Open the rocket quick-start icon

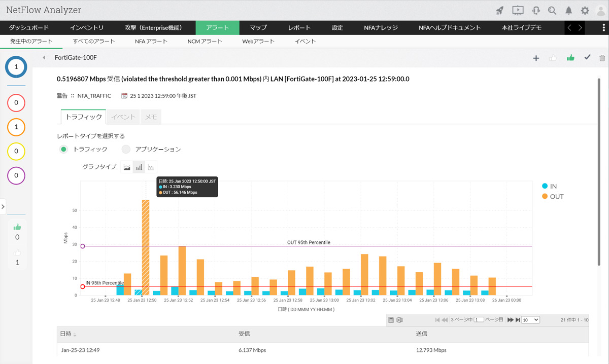[499, 10]
